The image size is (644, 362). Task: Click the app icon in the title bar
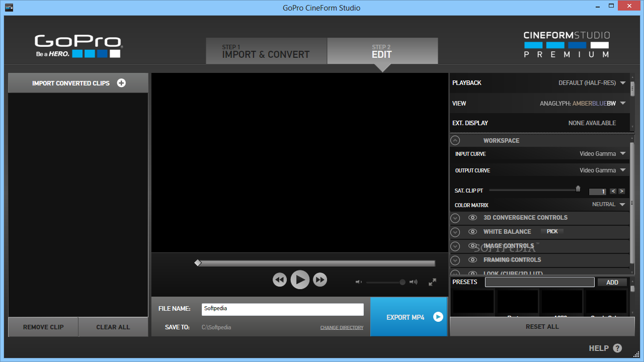(x=9, y=8)
